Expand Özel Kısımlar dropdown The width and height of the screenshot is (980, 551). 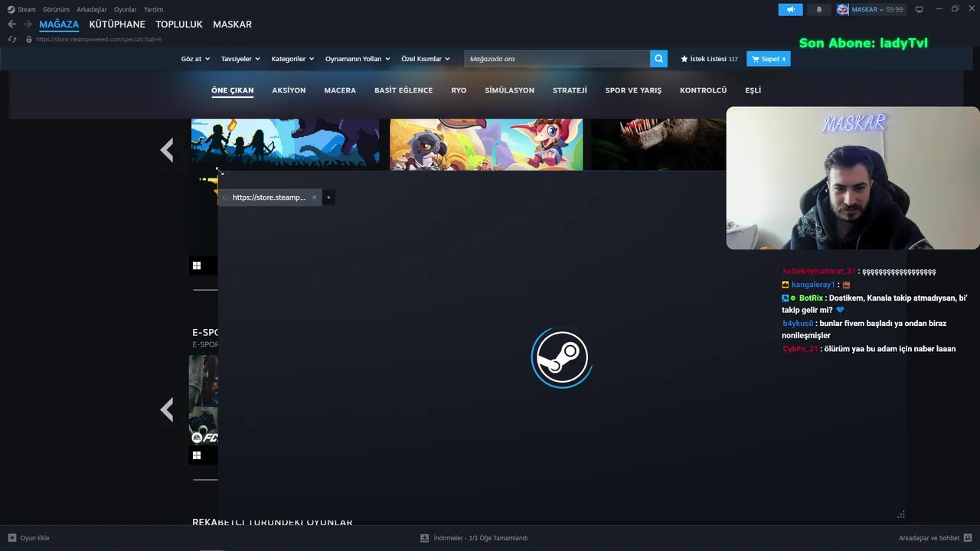point(426,59)
